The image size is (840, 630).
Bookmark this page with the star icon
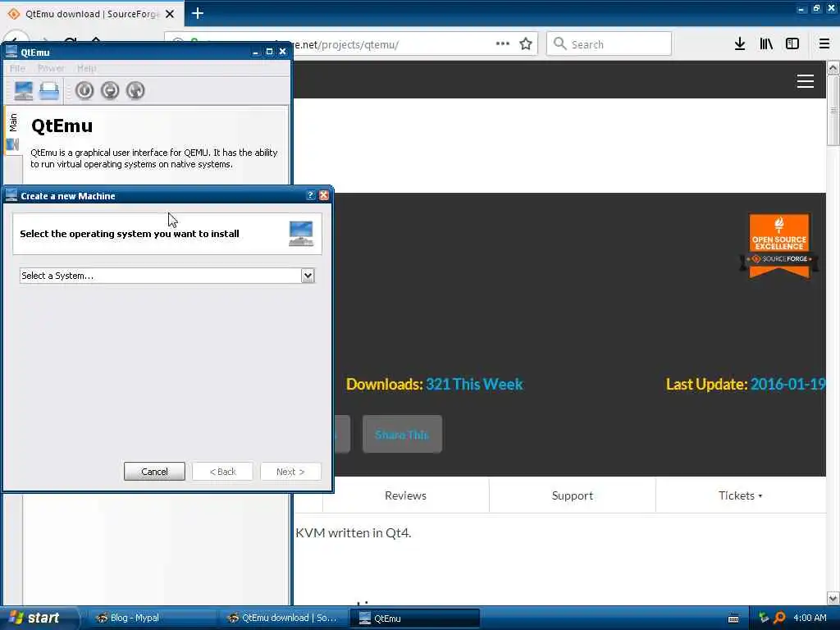pyautogui.click(x=526, y=44)
